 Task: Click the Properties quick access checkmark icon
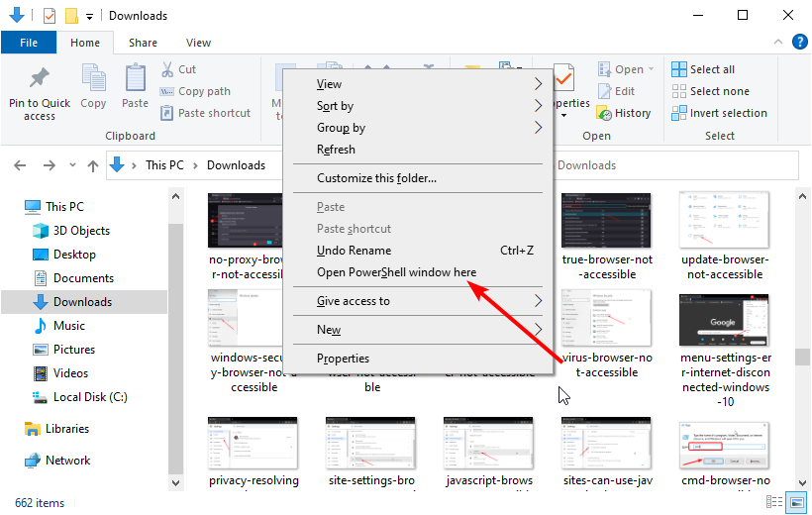coord(50,16)
